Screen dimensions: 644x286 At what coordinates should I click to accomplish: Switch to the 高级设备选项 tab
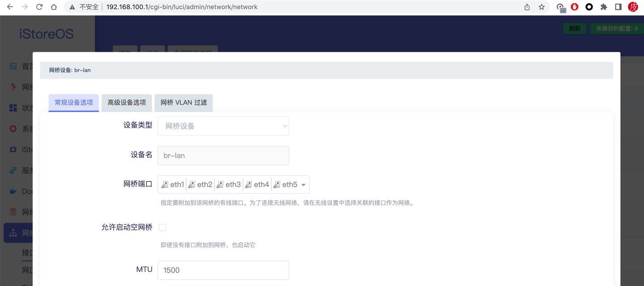[127, 102]
